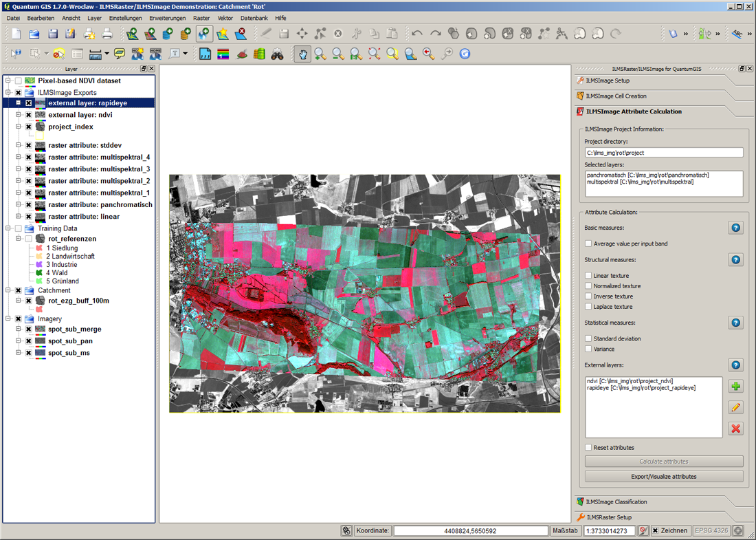Select the Pan Map hand tool
This screenshot has height=540, width=756.
pos(302,54)
